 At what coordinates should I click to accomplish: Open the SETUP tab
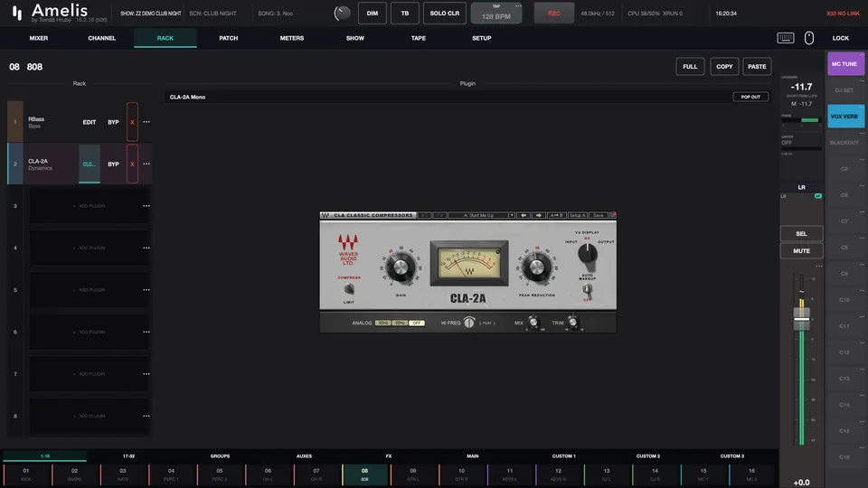[482, 38]
